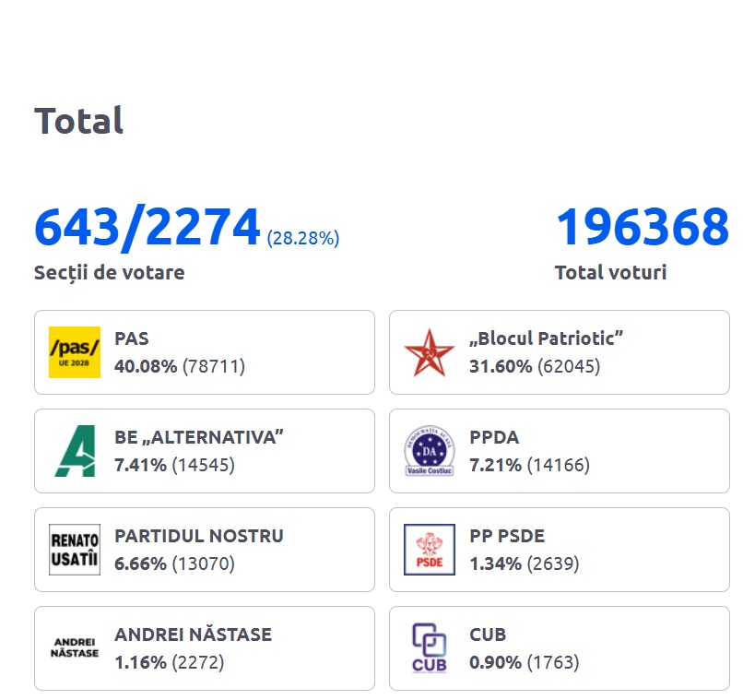Click the Andrei Năstase text logo
The width and height of the screenshot is (743, 700).
[75, 647]
